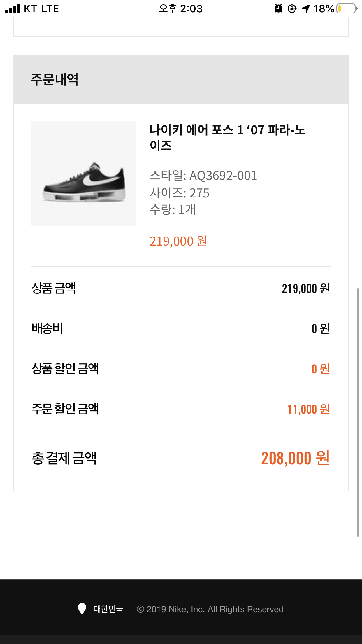The height and width of the screenshot is (644, 362).
Task: Tap the rotation lock status icon
Action: coord(292,8)
